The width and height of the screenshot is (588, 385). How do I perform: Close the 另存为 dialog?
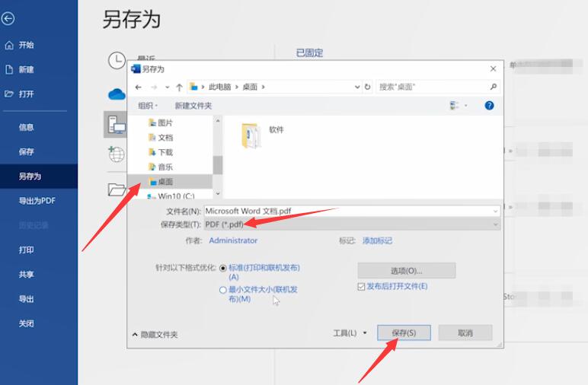(x=493, y=69)
